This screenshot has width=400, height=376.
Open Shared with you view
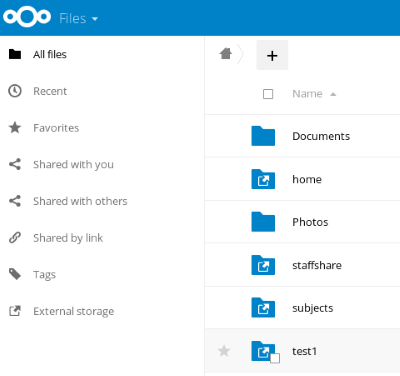click(73, 164)
